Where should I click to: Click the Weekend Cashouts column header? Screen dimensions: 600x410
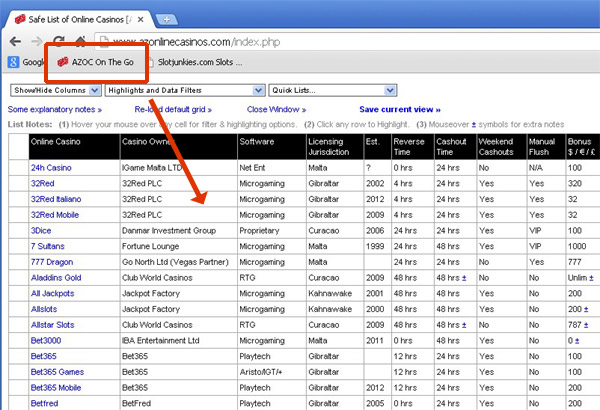click(502, 147)
